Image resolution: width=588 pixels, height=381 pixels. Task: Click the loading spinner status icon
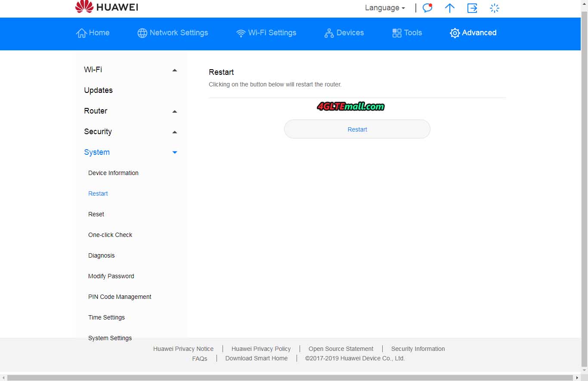point(495,8)
